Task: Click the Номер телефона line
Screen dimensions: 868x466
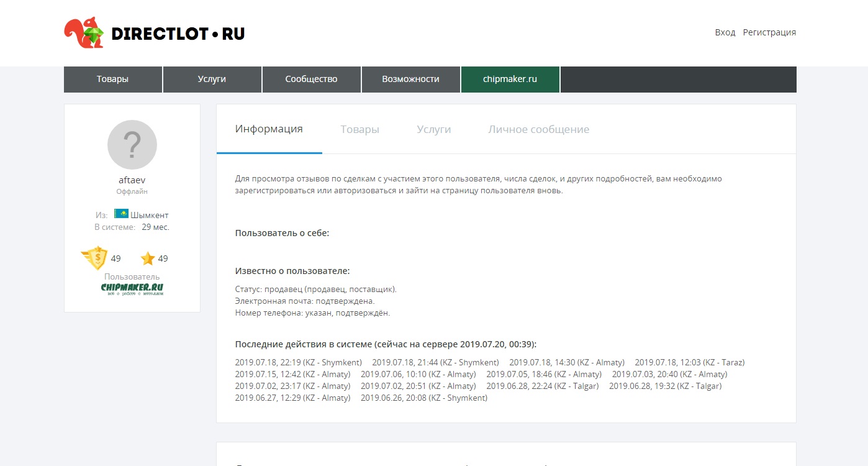Action: click(313, 313)
